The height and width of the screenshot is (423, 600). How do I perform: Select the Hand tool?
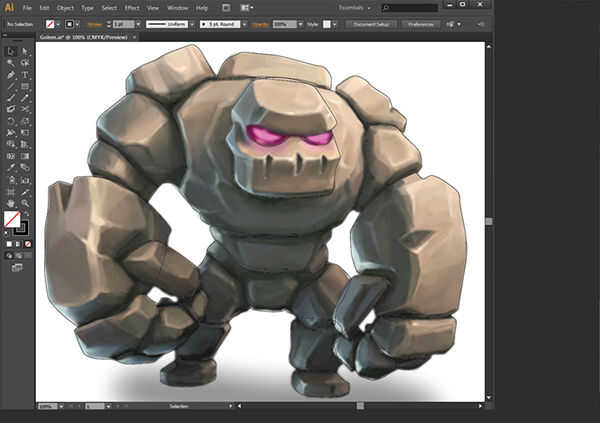(x=11, y=203)
